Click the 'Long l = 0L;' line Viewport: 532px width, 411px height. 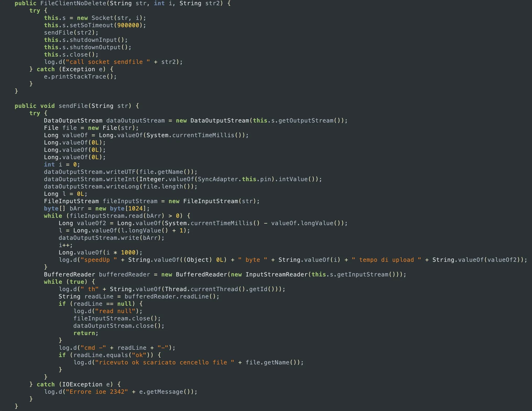click(x=66, y=194)
